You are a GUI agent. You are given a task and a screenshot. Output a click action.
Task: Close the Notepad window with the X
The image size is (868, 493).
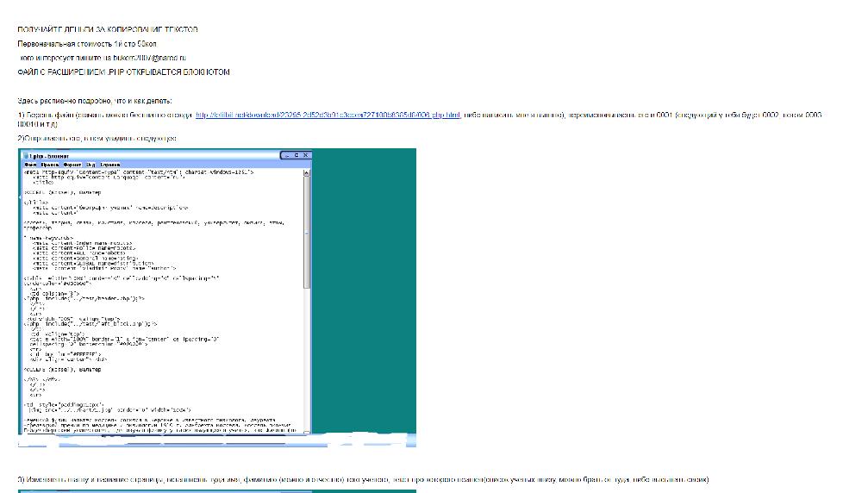(306, 155)
